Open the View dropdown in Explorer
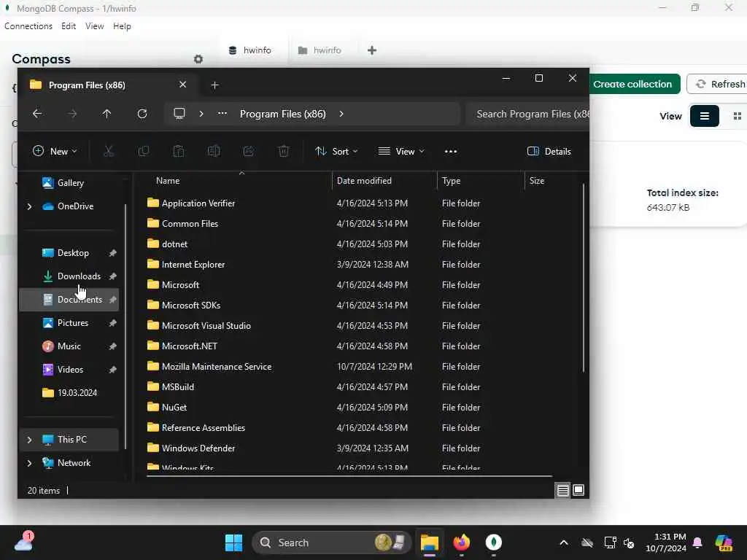Image resolution: width=747 pixels, height=560 pixels. (401, 152)
